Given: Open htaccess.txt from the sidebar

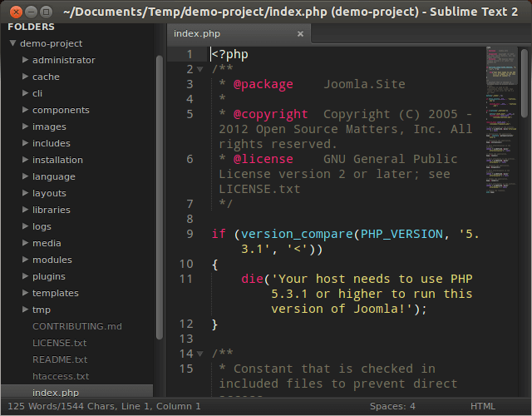Looking at the screenshot, I should 61,376.
